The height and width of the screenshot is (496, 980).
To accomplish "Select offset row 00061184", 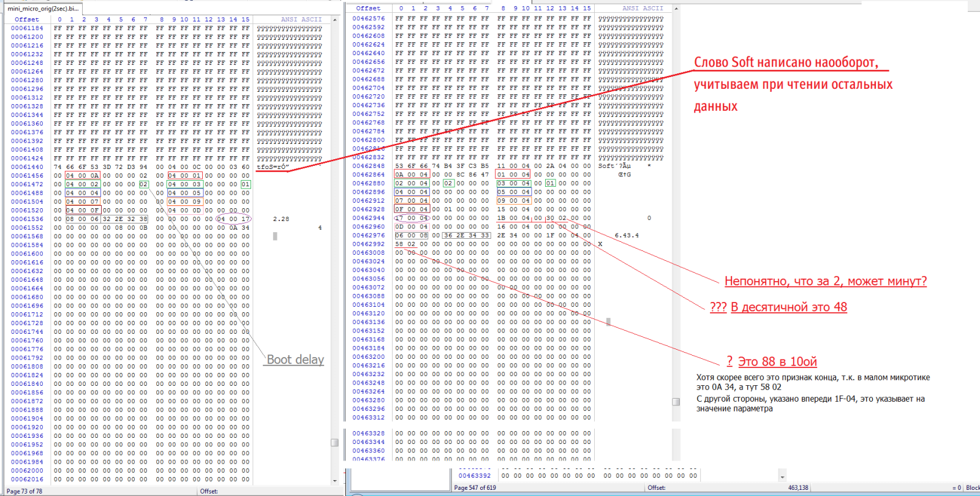I will 27,28.
